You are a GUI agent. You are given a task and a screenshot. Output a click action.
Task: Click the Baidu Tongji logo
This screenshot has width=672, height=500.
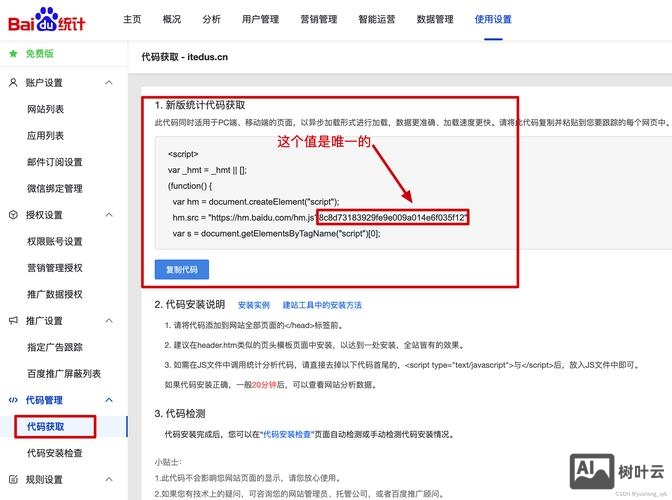point(47,20)
